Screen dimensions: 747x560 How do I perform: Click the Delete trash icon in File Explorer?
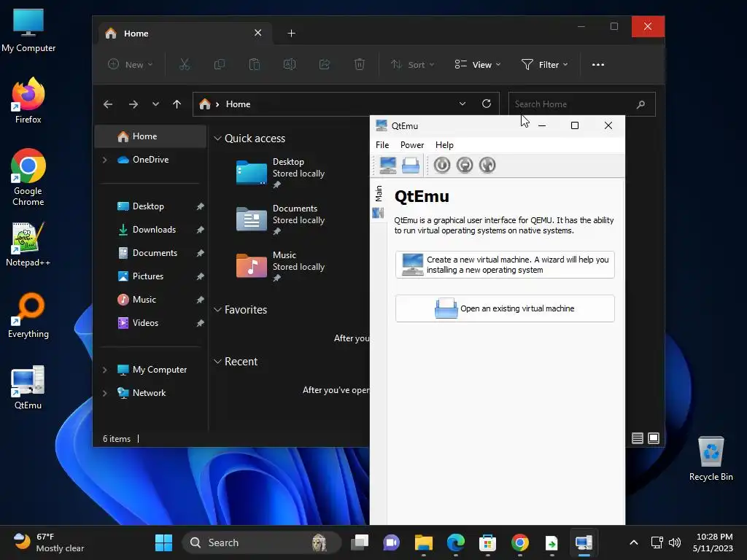359,64
